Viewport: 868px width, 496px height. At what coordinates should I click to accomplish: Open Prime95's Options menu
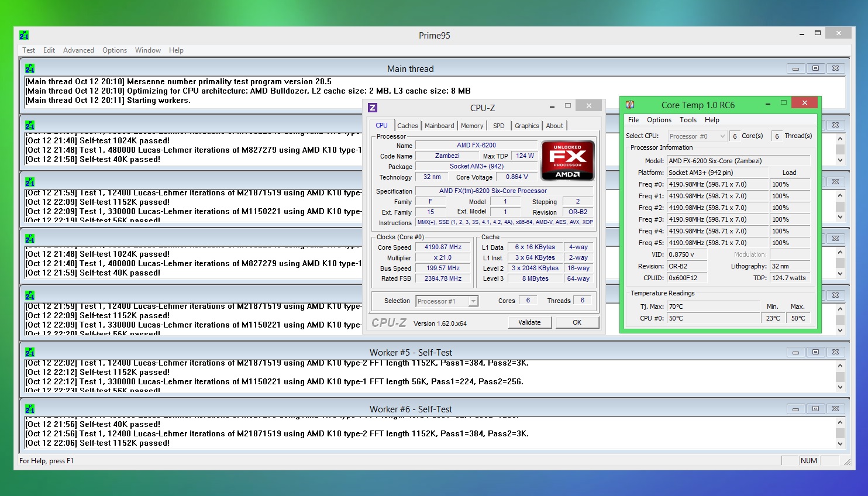pyautogui.click(x=115, y=50)
